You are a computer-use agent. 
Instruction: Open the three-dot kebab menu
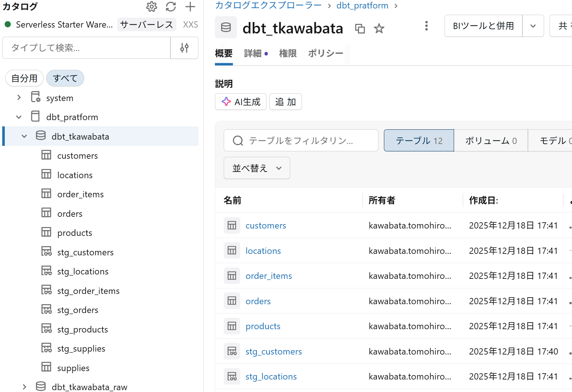pos(426,26)
